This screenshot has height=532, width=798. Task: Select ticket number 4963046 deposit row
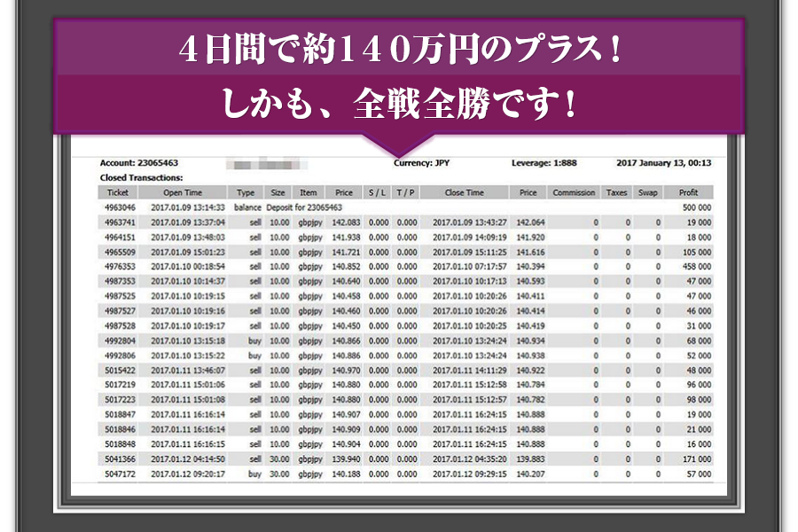118,207
